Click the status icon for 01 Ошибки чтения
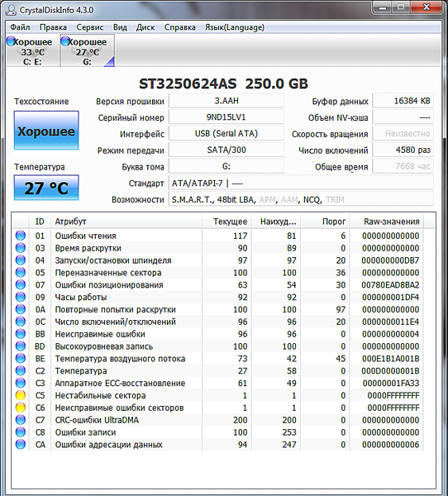This screenshot has height=496, width=448. tap(21, 236)
